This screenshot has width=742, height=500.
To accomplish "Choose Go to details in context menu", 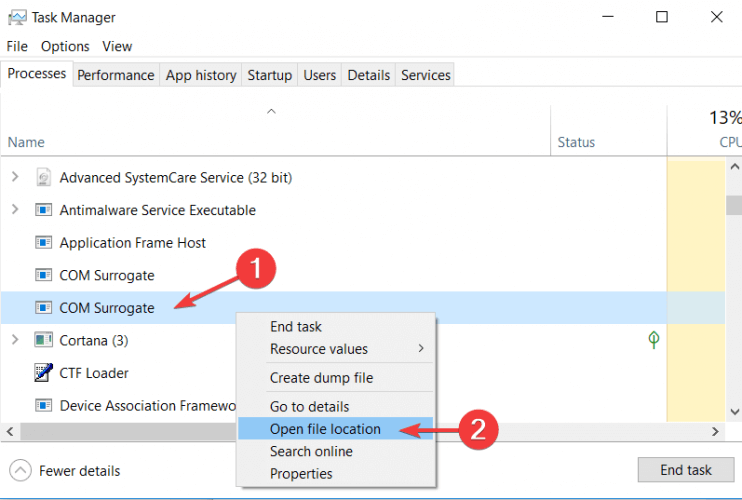I will tap(336, 406).
